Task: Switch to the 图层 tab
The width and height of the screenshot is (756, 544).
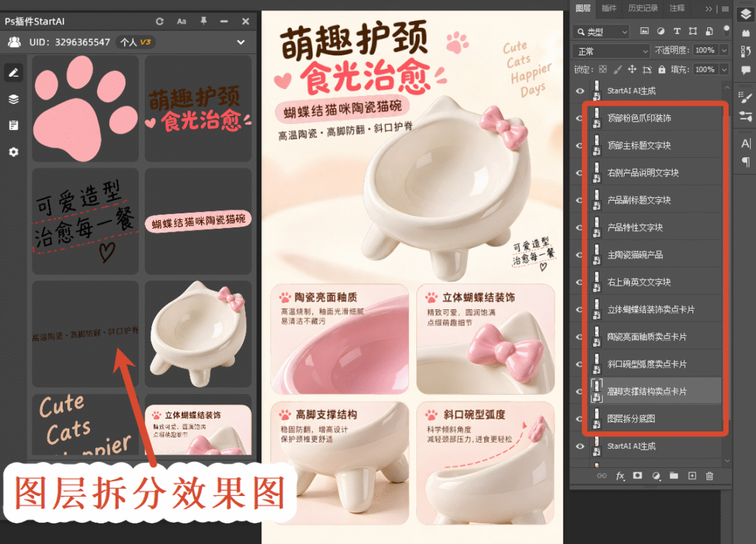Action: [x=583, y=8]
